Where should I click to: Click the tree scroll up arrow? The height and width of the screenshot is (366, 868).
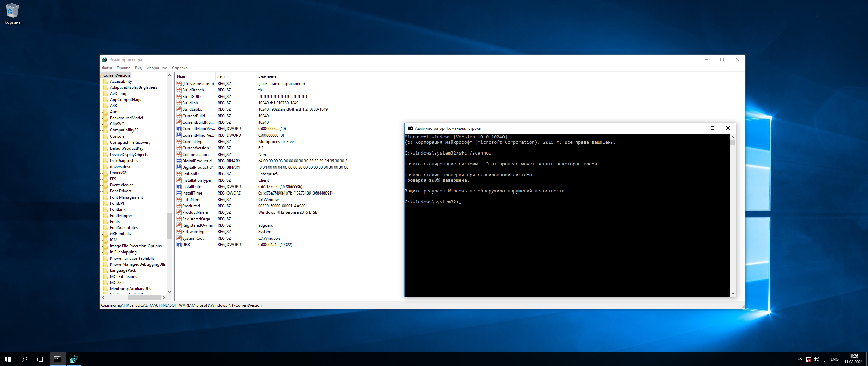[170, 75]
